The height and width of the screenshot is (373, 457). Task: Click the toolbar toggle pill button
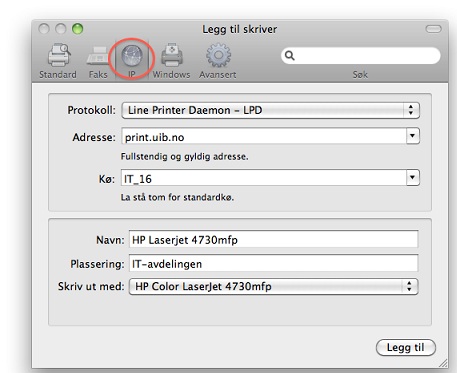pyautogui.click(x=433, y=29)
